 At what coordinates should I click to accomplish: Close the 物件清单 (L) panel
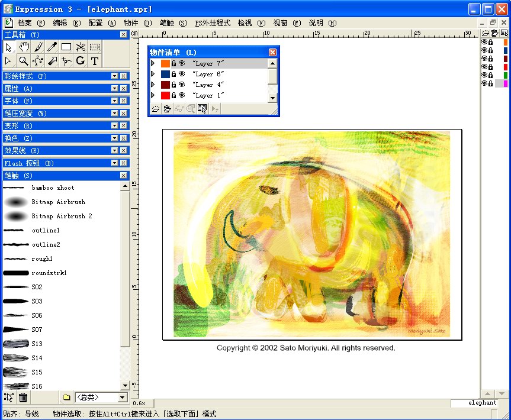(272, 52)
